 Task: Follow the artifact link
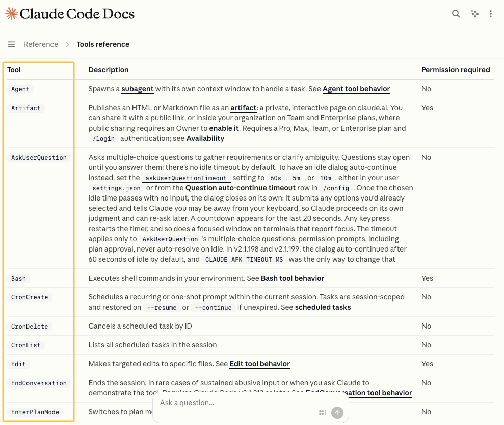[243, 108]
